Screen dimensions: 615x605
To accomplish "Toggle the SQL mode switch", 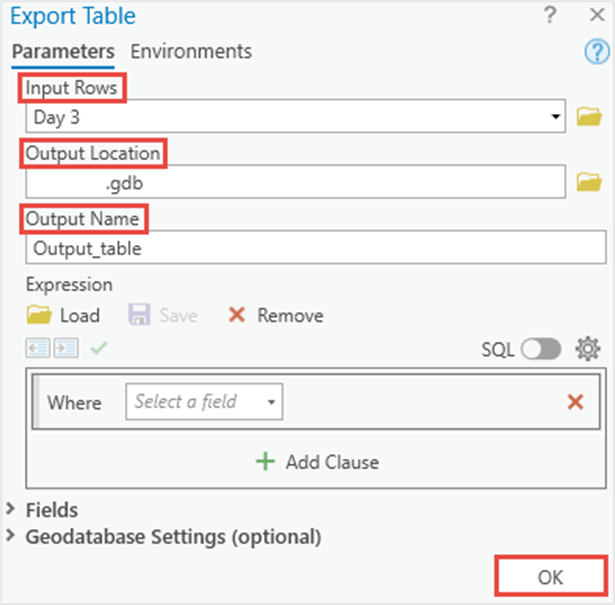I will (x=541, y=348).
